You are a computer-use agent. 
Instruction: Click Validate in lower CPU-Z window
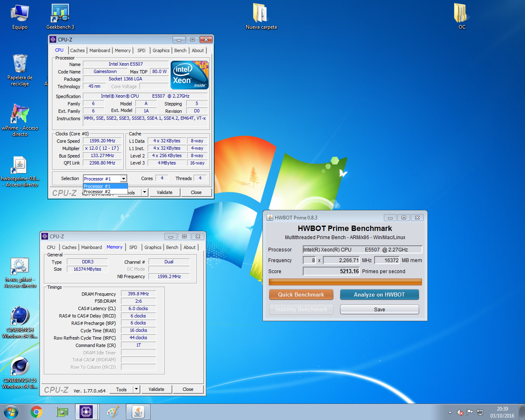click(x=156, y=389)
